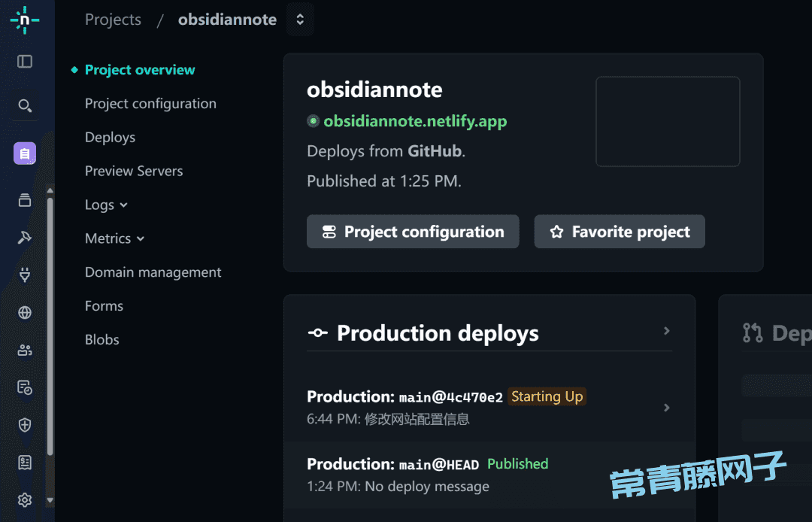Open the audit log clock sidebar icon
812x522 pixels.
pos(24,387)
